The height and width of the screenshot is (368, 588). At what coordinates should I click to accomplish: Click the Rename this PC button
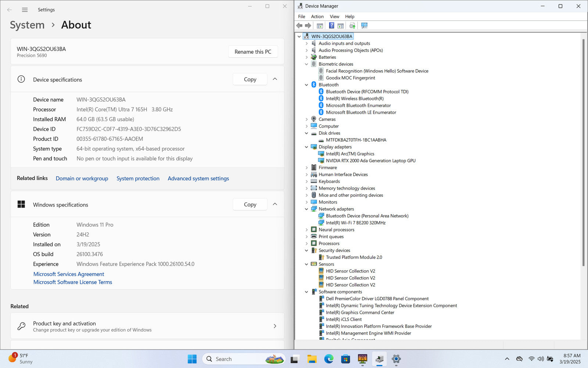pos(253,52)
